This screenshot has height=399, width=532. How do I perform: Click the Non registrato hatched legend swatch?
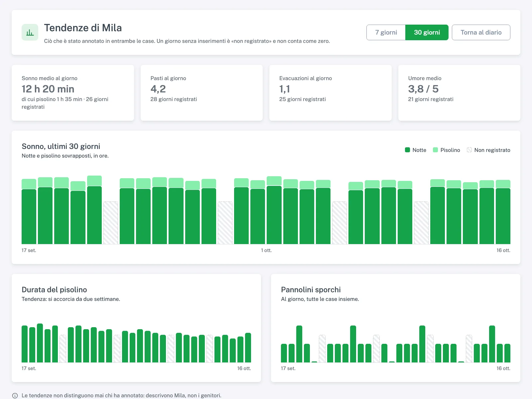(x=469, y=150)
